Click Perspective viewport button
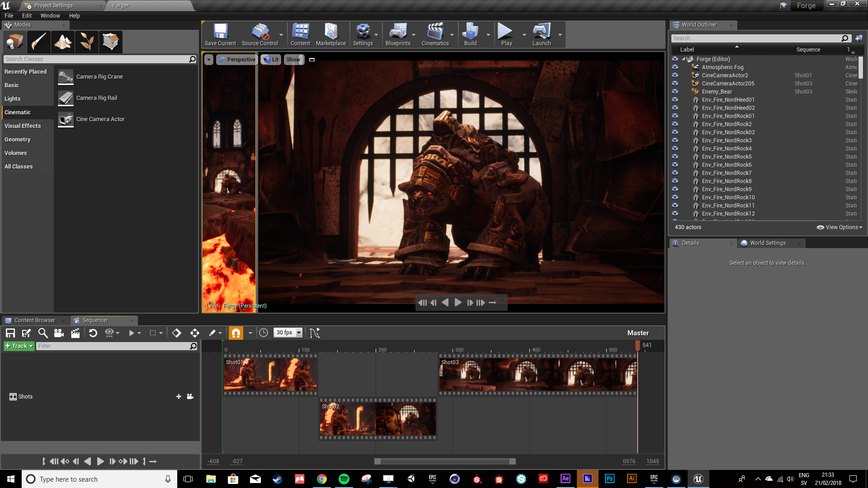This screenshot has width=868, height=488. tap(237, 60)
